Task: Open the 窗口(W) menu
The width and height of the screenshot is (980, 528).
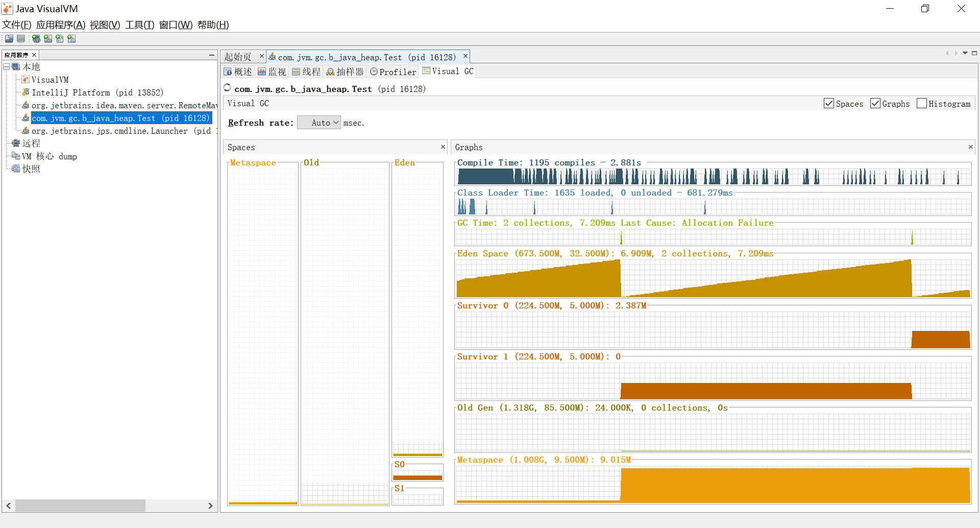Action: click(176, 25)
